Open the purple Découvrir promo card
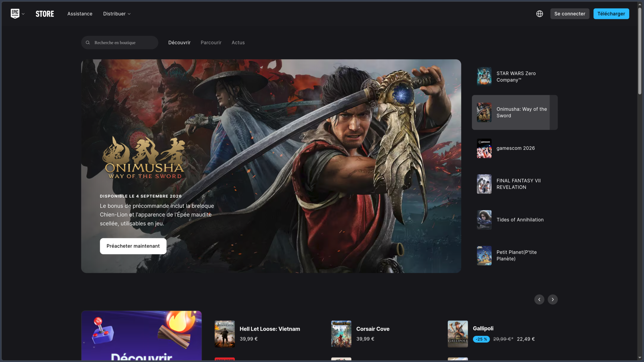The image size is (644, 362). click(142, 336)
